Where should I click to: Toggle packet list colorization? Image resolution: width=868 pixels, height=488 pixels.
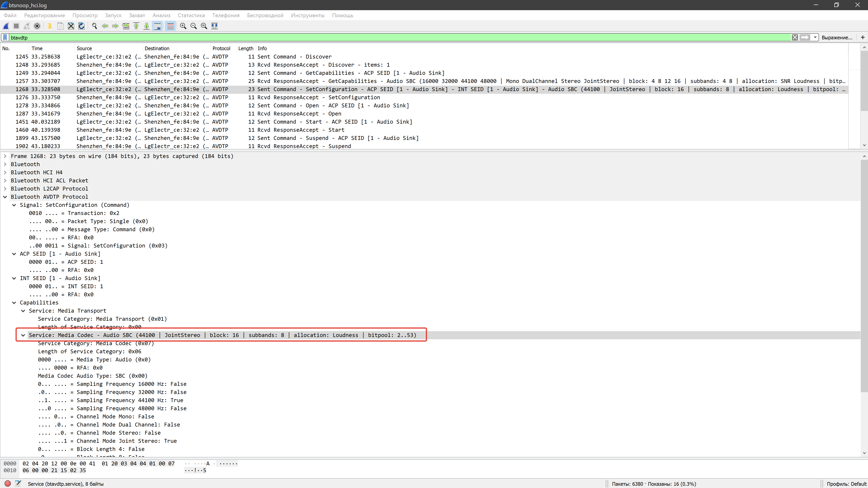tap(171, 26)
